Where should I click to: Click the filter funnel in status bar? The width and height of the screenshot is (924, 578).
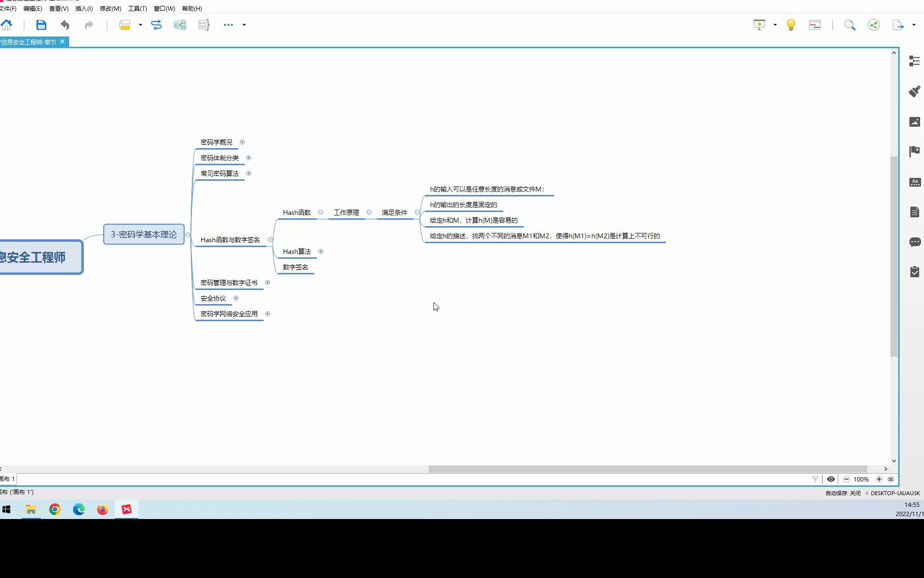click(x=815, y=479)
